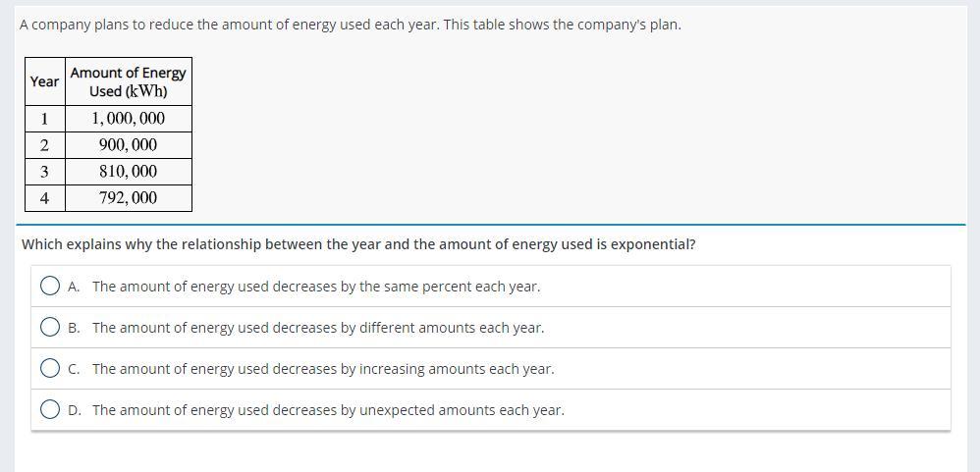The image size is (980, 472).
Task: Click the 'Year' table column header
Action: click(44, 81)
